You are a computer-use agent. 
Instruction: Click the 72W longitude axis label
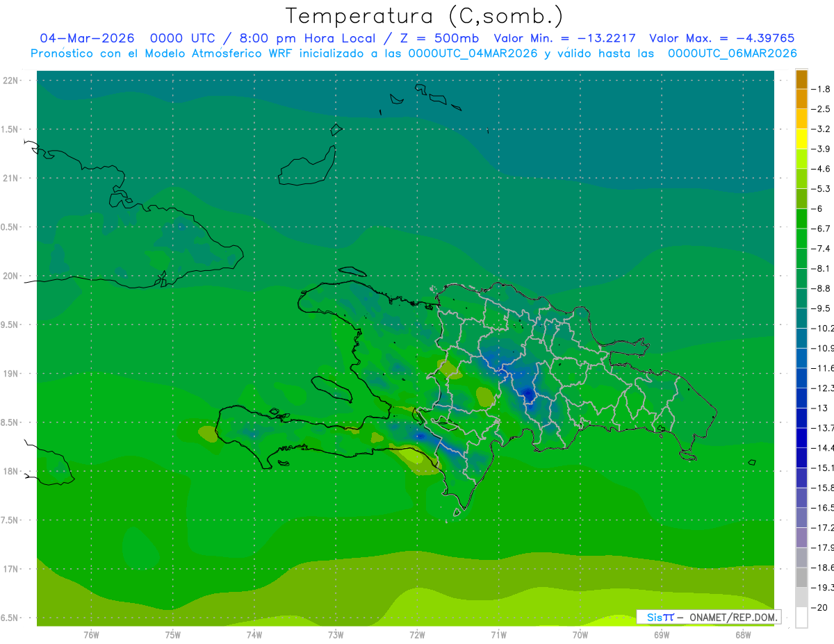pos(417,635)
